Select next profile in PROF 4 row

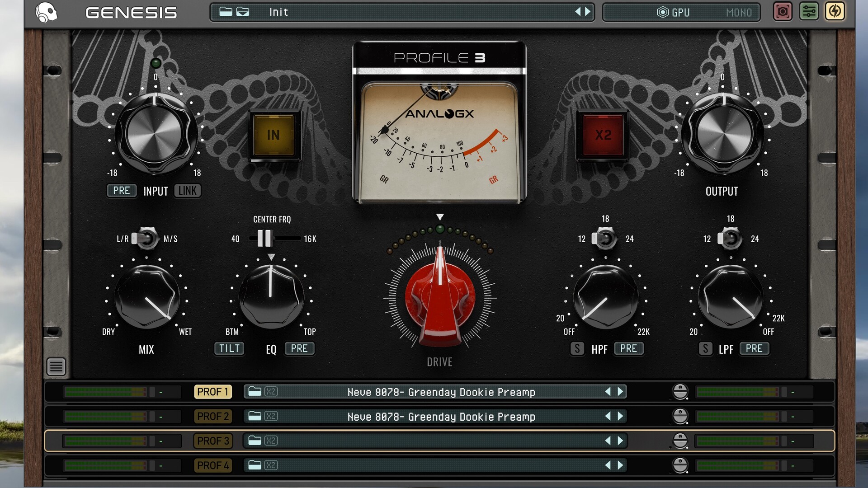620,465
